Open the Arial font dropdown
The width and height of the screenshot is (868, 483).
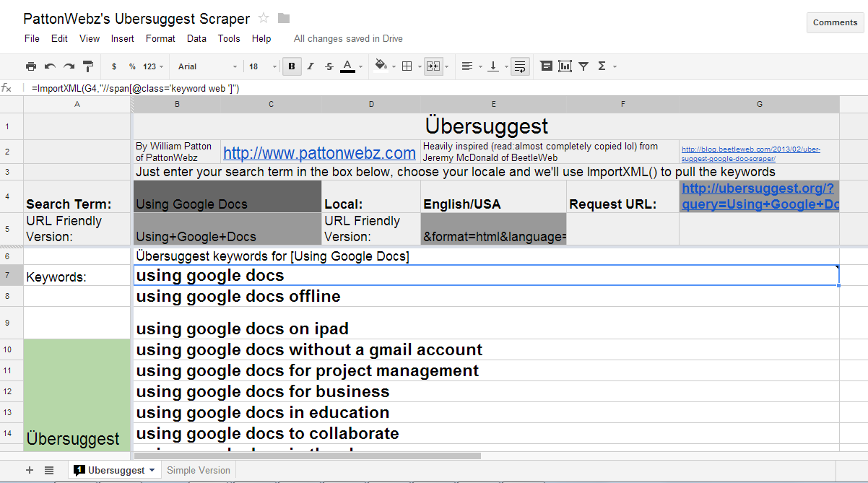(x=208, y=66)
